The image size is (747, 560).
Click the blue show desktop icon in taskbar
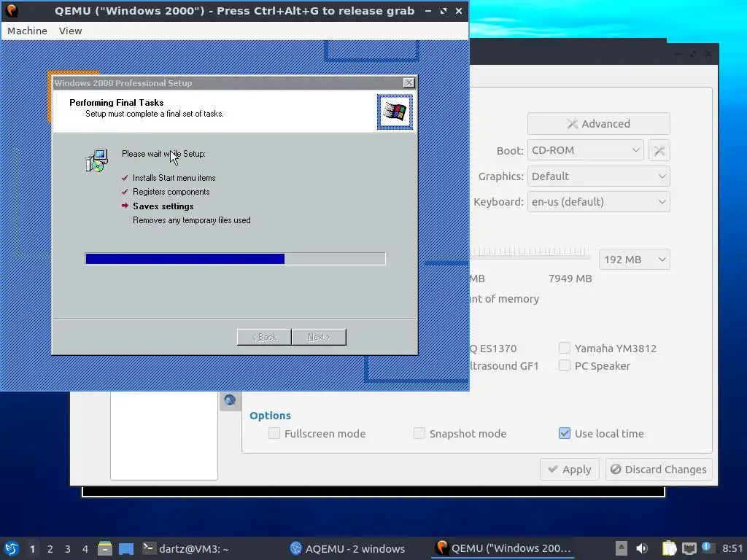pyautogui.click(x=126, y=548)
